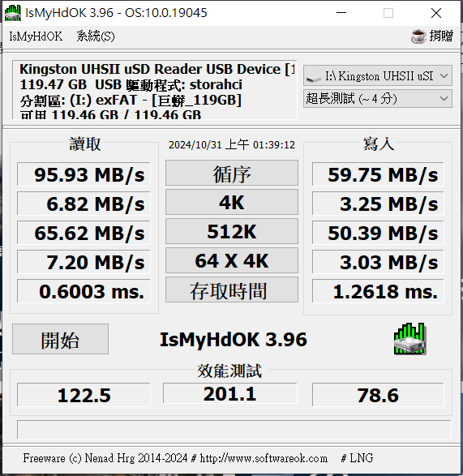Viewport: 463px width, 476px height.
Task: Select the 95.93 MB/s read value
Action: tap(84, 174)
